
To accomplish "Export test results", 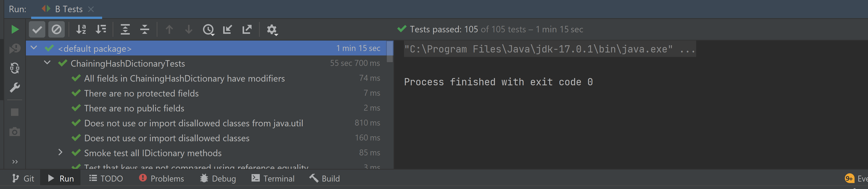I will pyautogui.click(x=247, y=30).
